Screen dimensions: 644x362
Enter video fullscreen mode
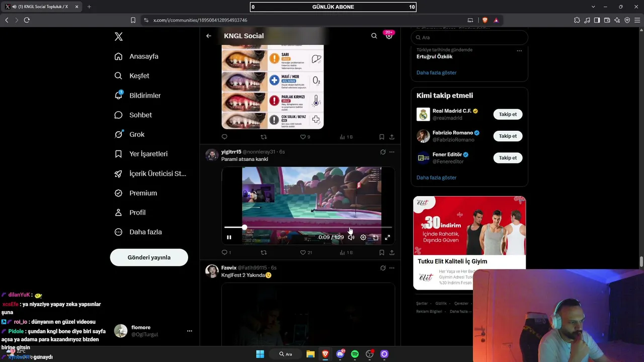pos(387,237)
